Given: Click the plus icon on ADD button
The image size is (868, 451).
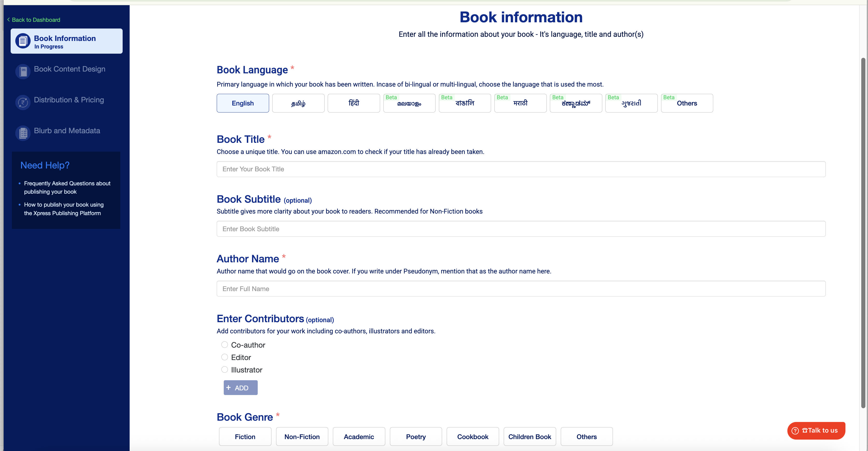Looking at the screenshot, I should click(228, 387).
